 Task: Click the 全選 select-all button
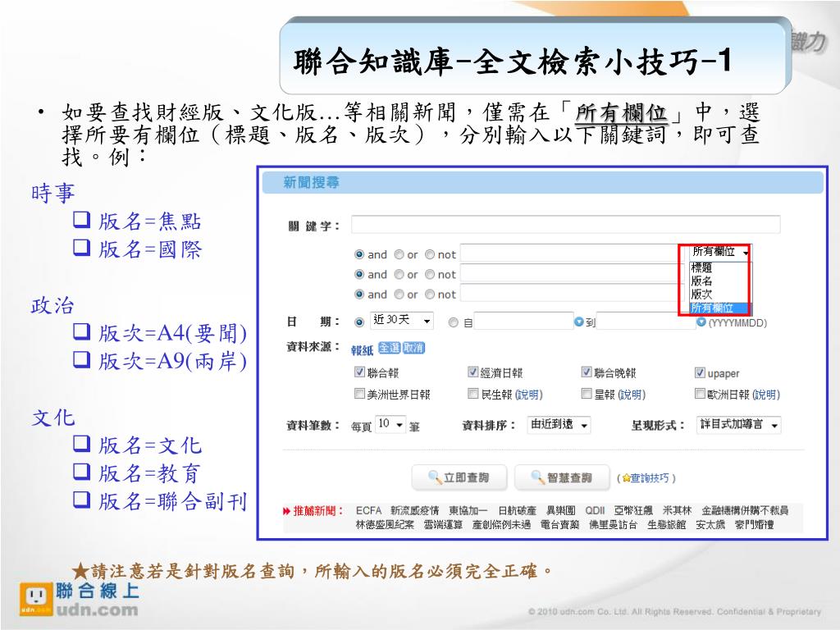[389, 348]
